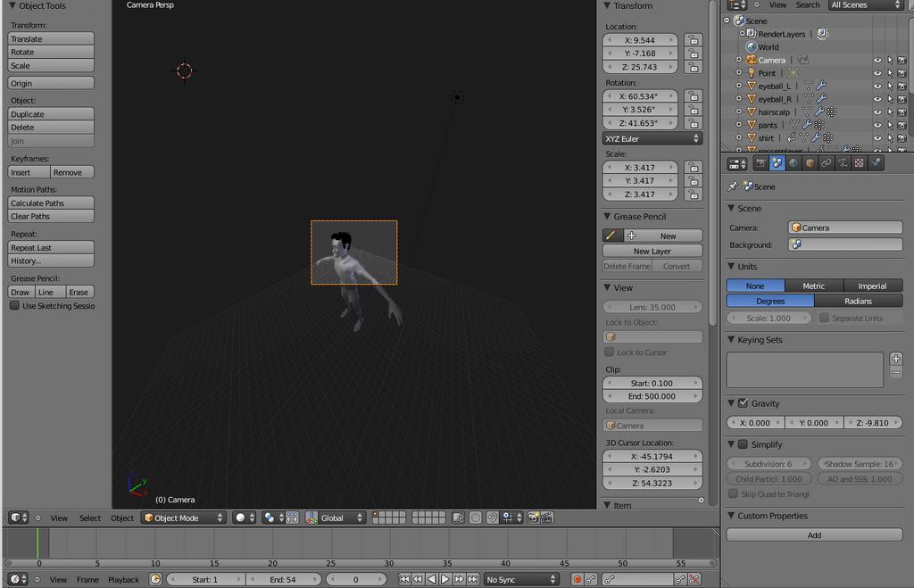Lock the Y scale value

tap(693, 180)
